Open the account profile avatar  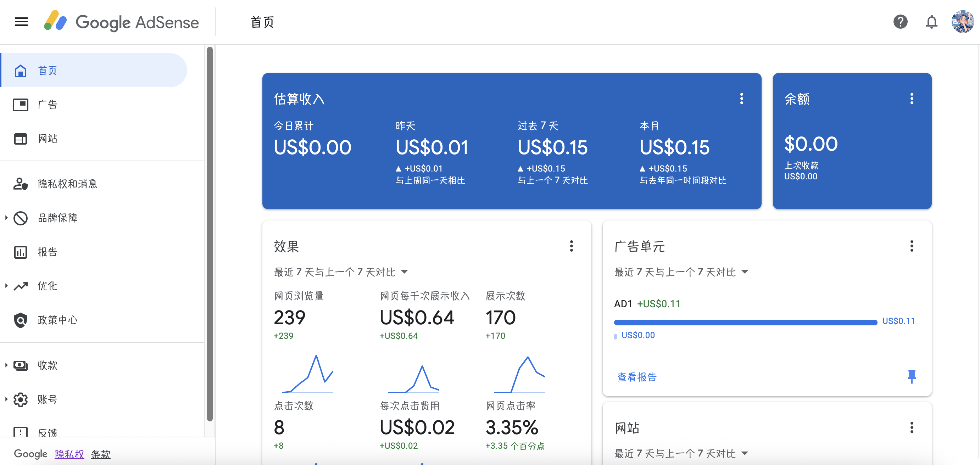(x=963, y=22)
